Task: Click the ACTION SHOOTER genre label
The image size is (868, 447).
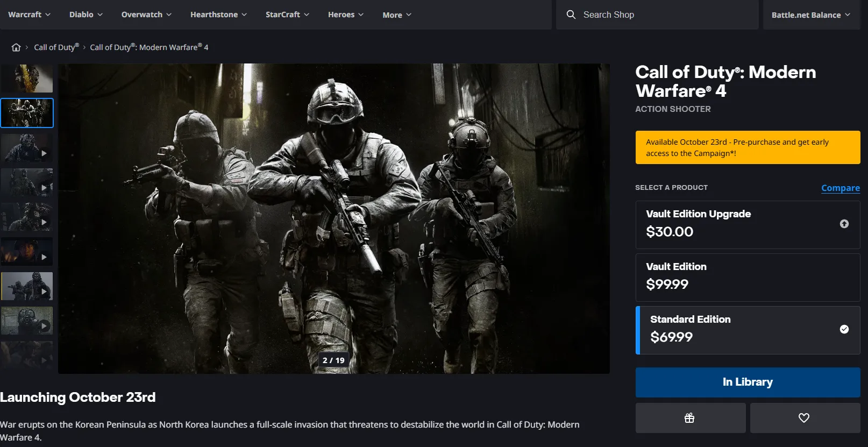Action: [673, 109]
